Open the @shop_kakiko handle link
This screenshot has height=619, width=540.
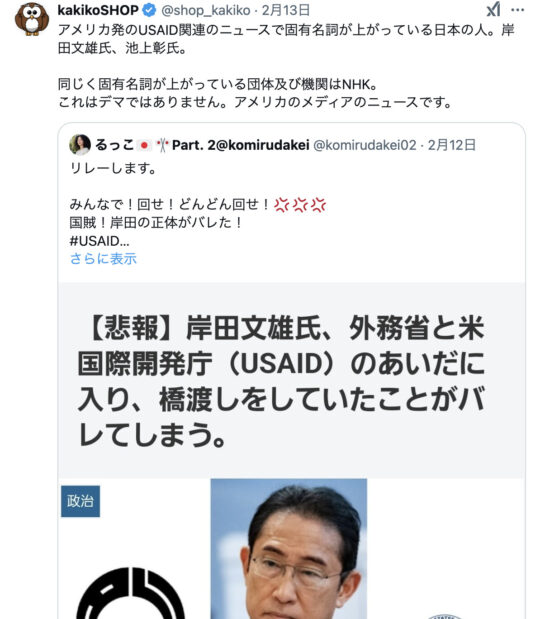pos(206,10)
